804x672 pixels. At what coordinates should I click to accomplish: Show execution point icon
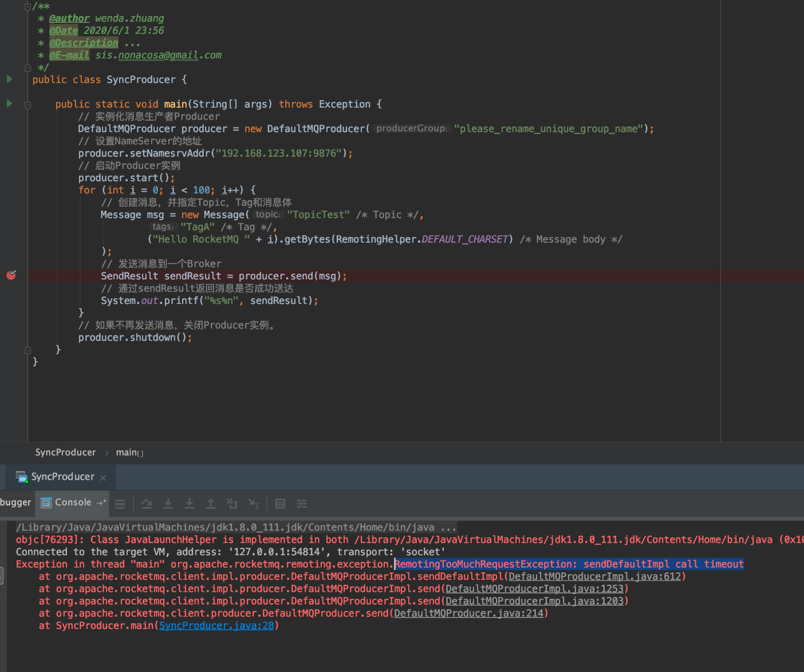pos(120,504)
